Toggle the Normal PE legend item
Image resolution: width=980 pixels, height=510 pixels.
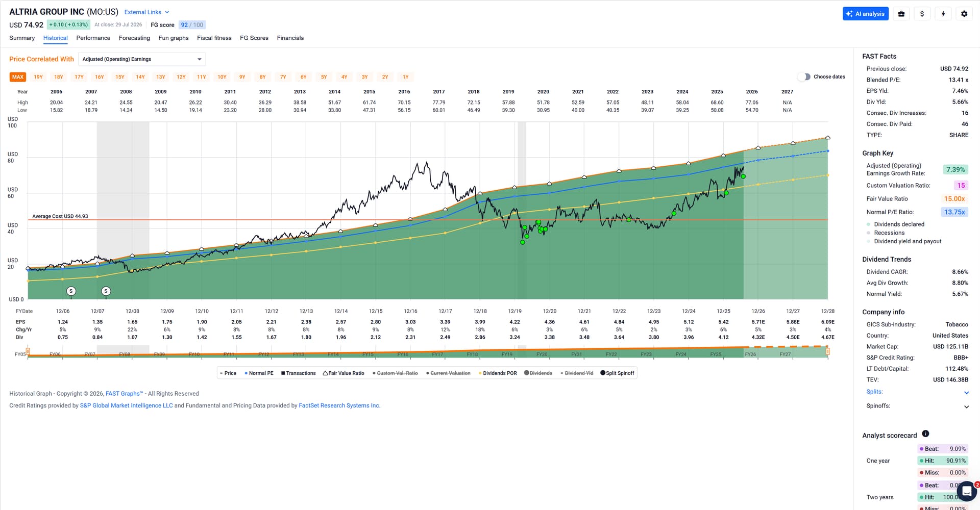click(x=259, y=373)
